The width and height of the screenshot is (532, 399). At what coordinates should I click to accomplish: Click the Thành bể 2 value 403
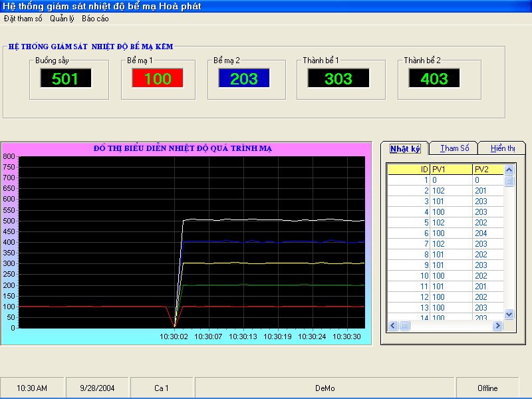tap(434, 78)
